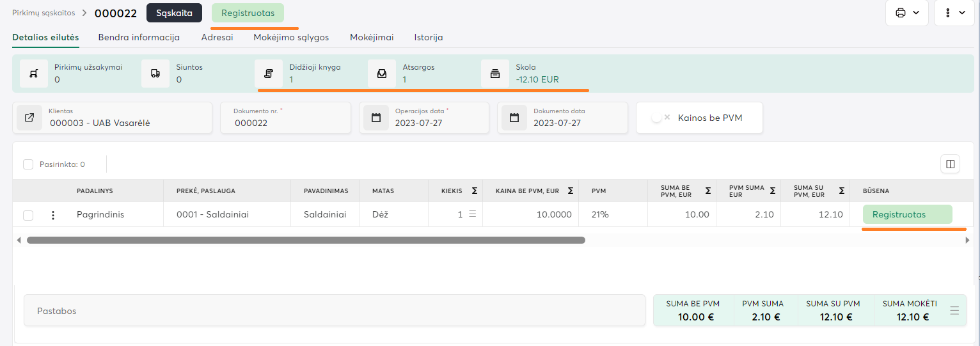This screenshot has width=980, height=346.
Task: Check the Pasirinkta select-all checkbox
Action: pos(28,164)
